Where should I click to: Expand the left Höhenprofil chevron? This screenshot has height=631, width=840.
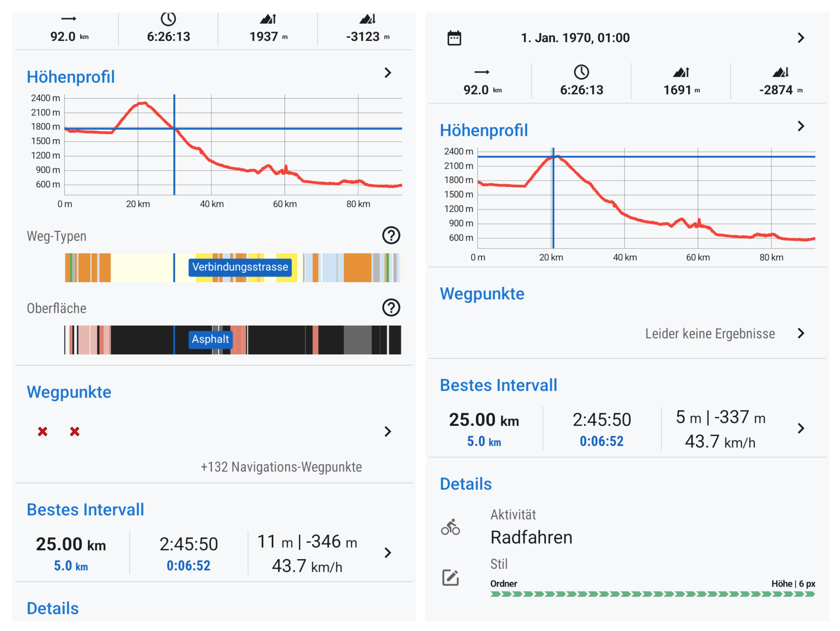pyautogui.click(x=387, y=73)
